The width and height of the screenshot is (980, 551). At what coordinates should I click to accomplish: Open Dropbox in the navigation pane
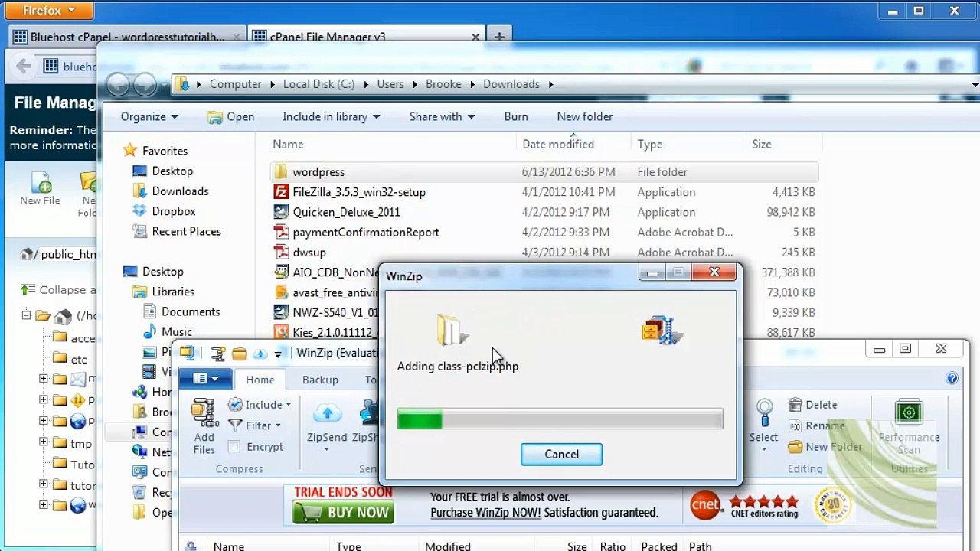click(164, 211)
